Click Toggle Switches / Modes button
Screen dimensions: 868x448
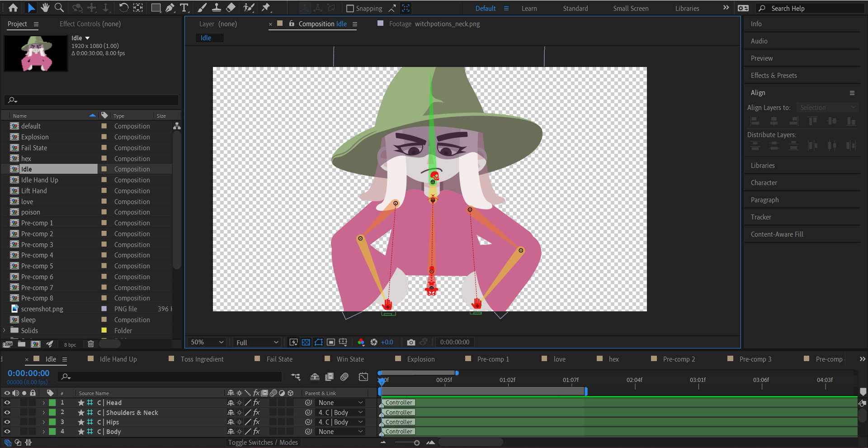pos(263,443)
